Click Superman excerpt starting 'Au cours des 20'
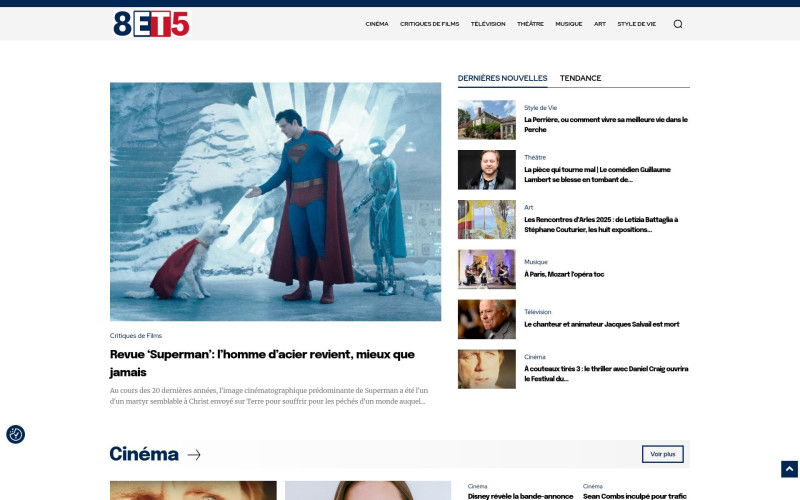The width and height of the screenshot is (800, 500). click(x=269, y=396)
